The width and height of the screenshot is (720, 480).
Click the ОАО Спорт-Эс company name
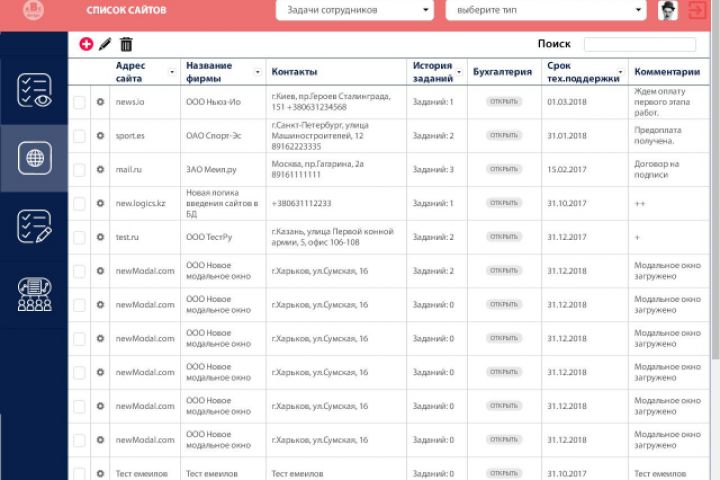coord(214,136)
